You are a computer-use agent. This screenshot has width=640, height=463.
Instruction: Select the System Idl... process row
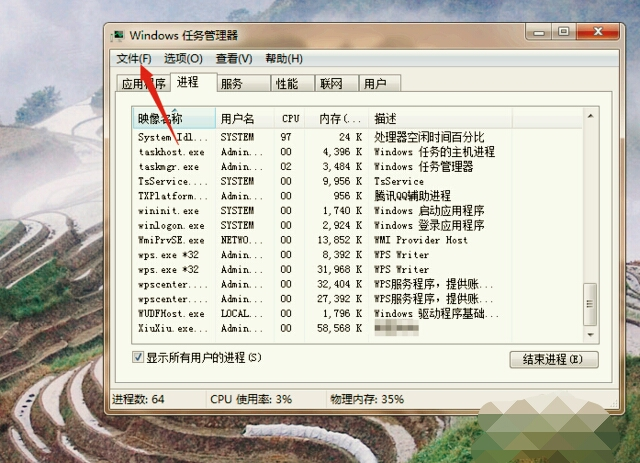358,137
